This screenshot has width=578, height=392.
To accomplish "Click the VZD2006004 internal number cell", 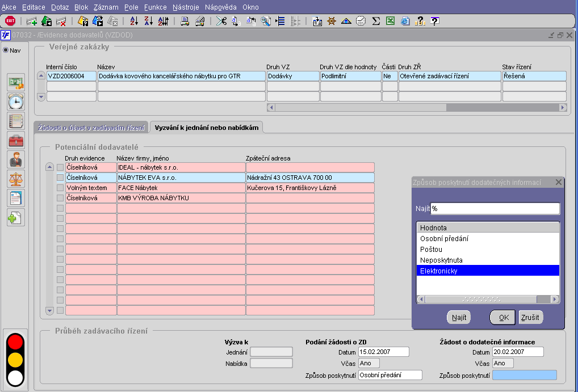I will [72, 76].
